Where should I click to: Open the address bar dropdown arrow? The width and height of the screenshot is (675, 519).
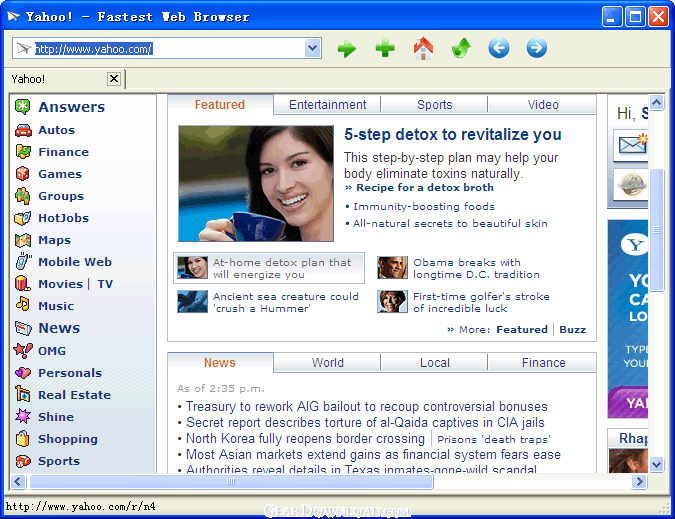(x=313, y=48)
